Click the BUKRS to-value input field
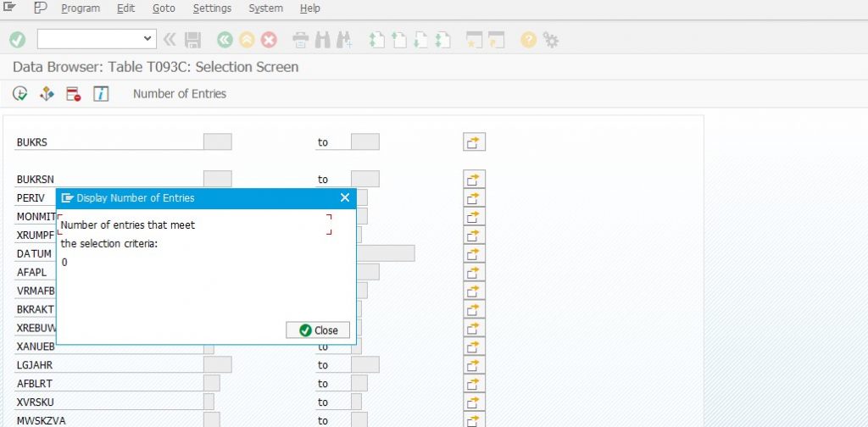Viewport: 868px width, 427px height. click(365, 141)
